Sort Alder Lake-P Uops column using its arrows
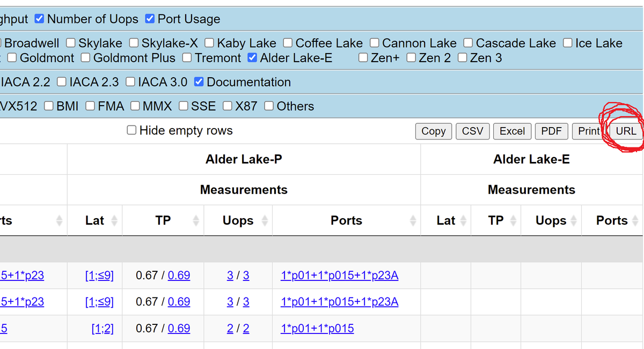644x349 pixels. pyautogui.click(x=265, y=220)
